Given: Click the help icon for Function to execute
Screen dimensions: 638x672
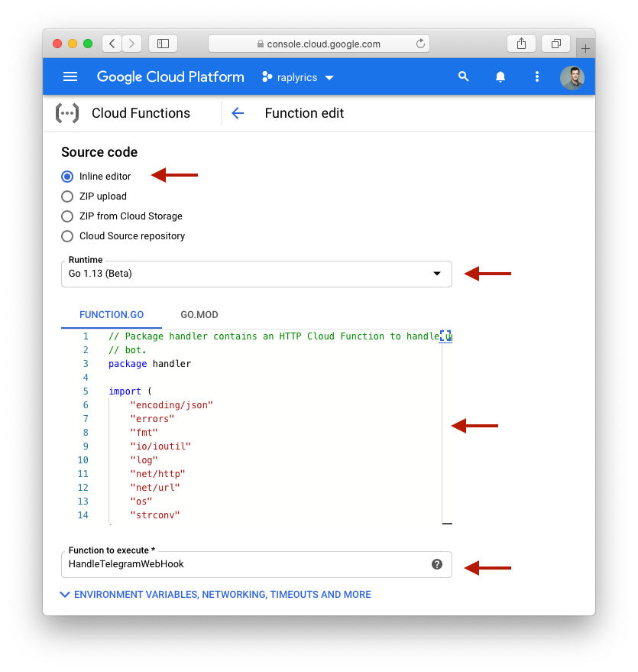Looking at the screenshot, I should (437, 564).
